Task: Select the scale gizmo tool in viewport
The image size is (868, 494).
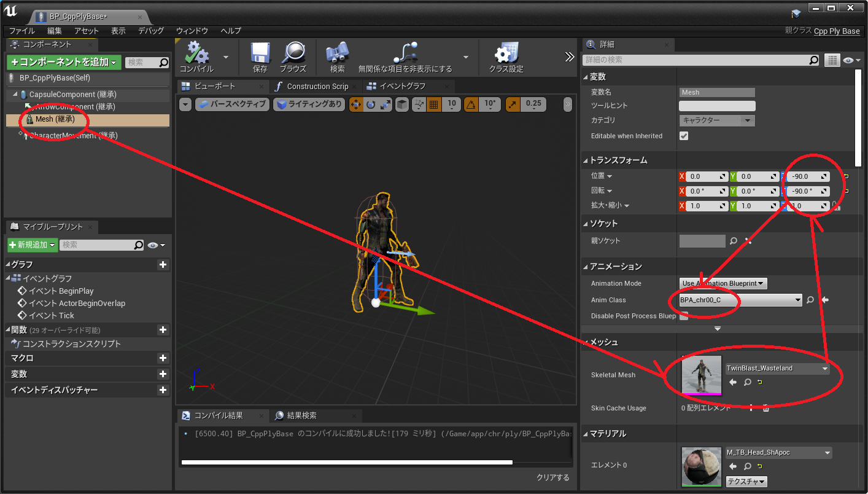Action: coord(386,104)
